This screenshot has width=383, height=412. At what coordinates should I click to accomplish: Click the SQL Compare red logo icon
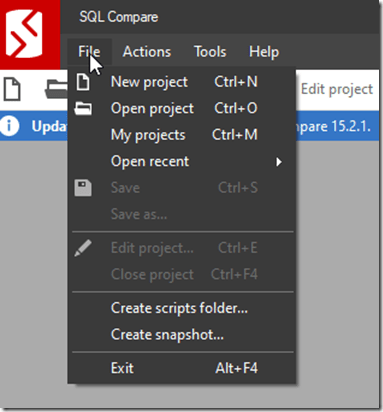pyautogui.click(x=29, y=34)
